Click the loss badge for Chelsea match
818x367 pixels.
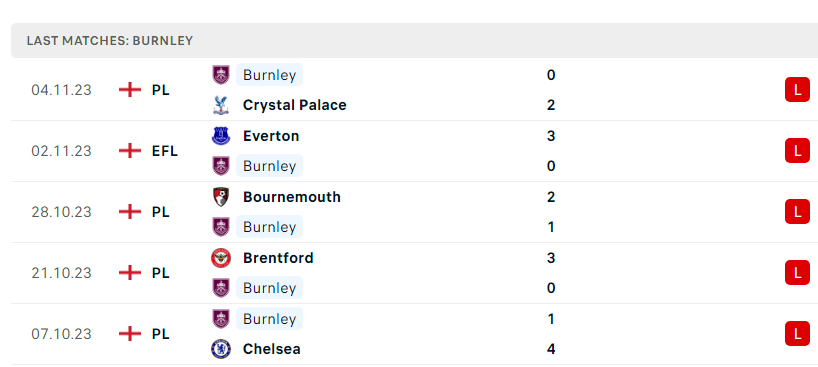pos(797,334)
